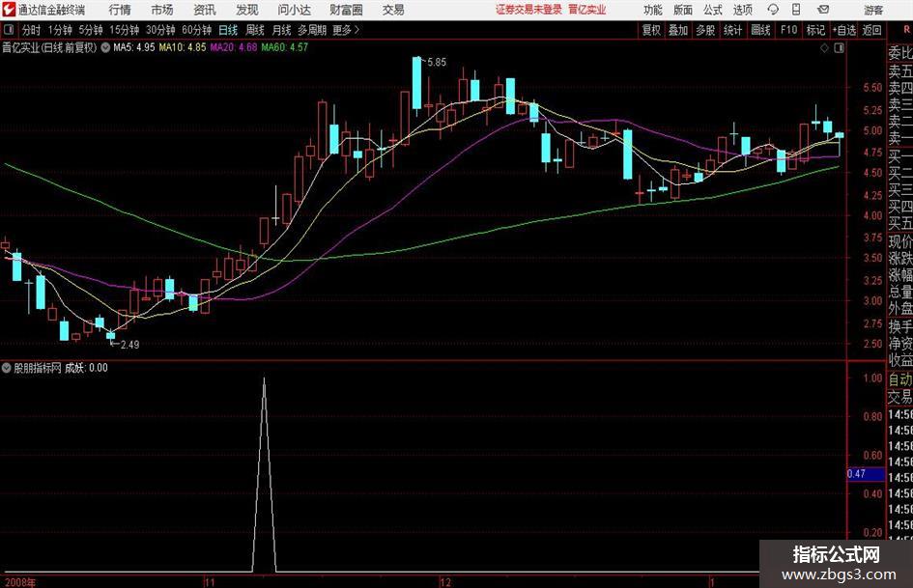The image size is (913, 588).
Task: Expand the 股朋指标网 sub-indicator dropdown arrow
Action: pos(7,368)
